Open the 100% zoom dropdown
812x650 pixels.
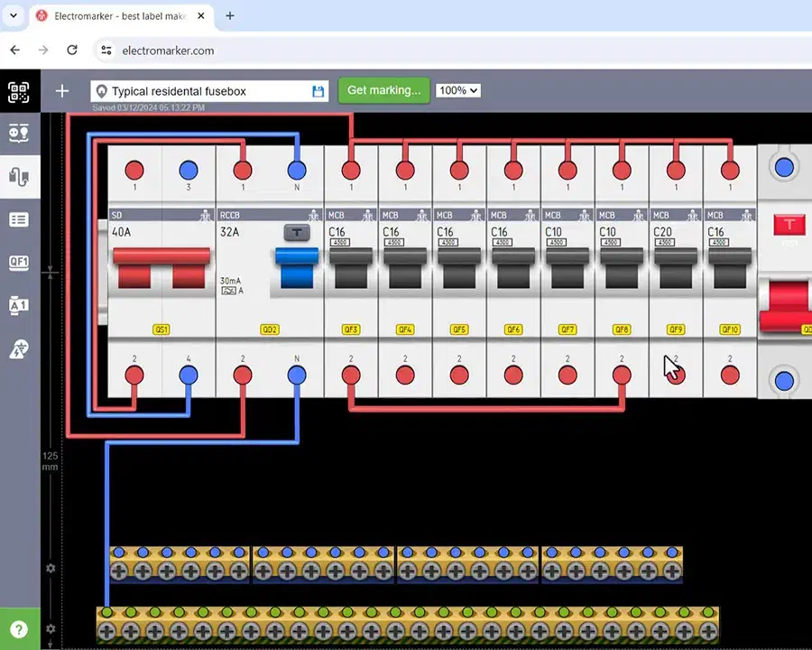[x=457, y=90]
